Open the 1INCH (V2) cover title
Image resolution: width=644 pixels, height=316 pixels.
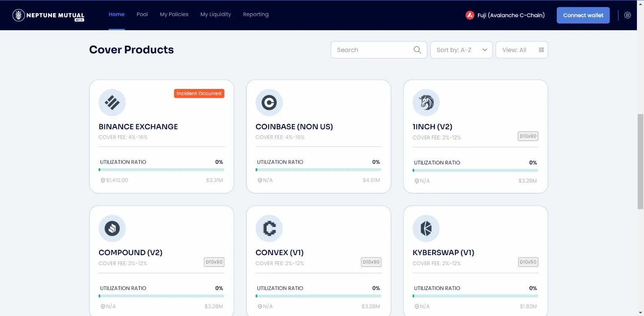coord(432,127)
